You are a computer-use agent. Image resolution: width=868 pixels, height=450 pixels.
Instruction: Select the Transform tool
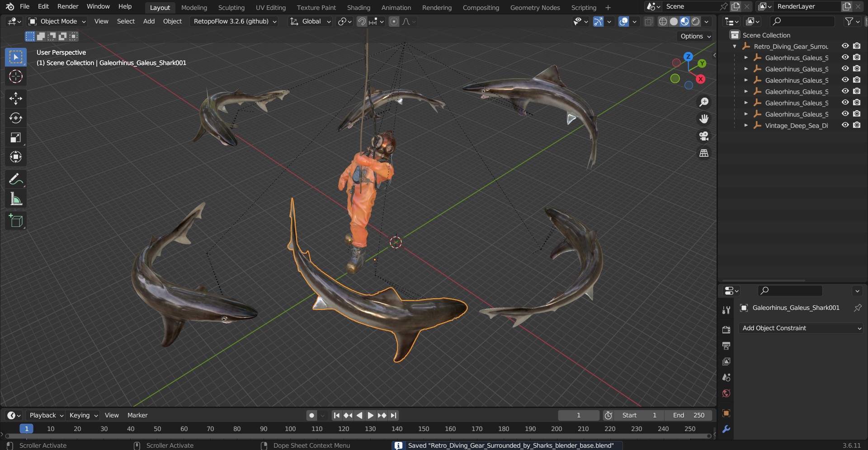coord(16,157)
